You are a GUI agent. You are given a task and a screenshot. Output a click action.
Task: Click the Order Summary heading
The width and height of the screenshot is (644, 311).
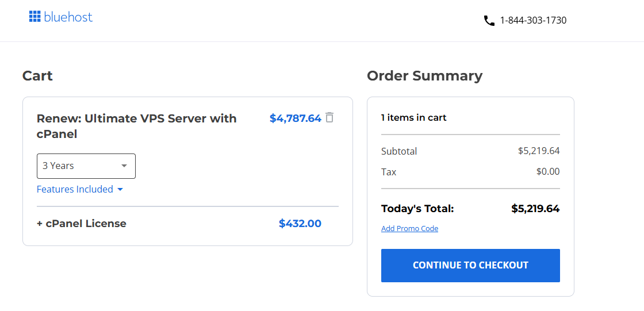click(425, 75)
